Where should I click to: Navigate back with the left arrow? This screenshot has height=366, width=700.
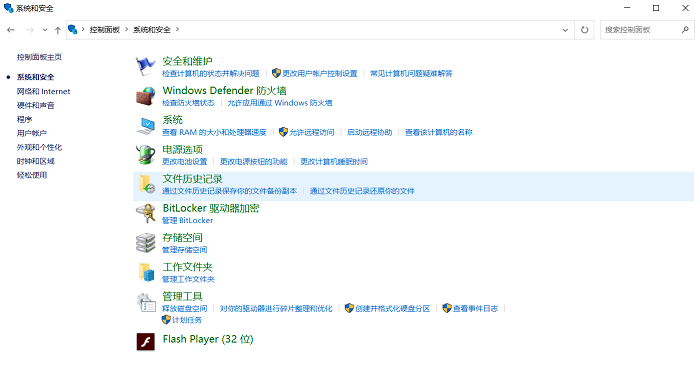(11, 30)
